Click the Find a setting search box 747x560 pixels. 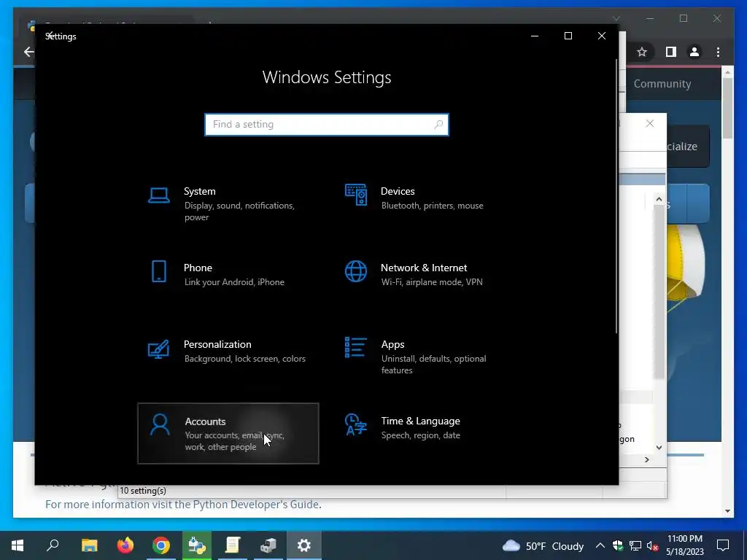pos(327,125)
